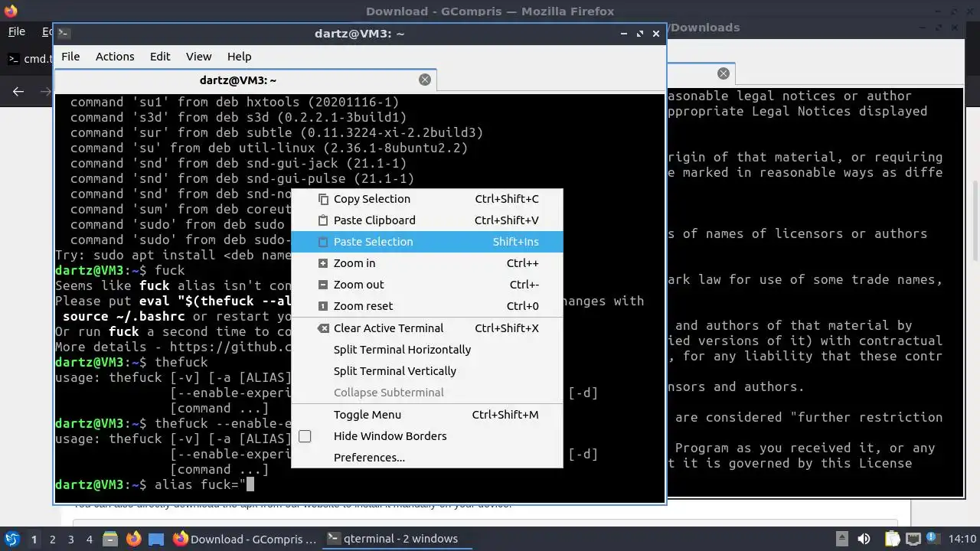The image size is (980, 551).
Task: Choose Paste Clipboard from the context menu
Action: (426, 220)
